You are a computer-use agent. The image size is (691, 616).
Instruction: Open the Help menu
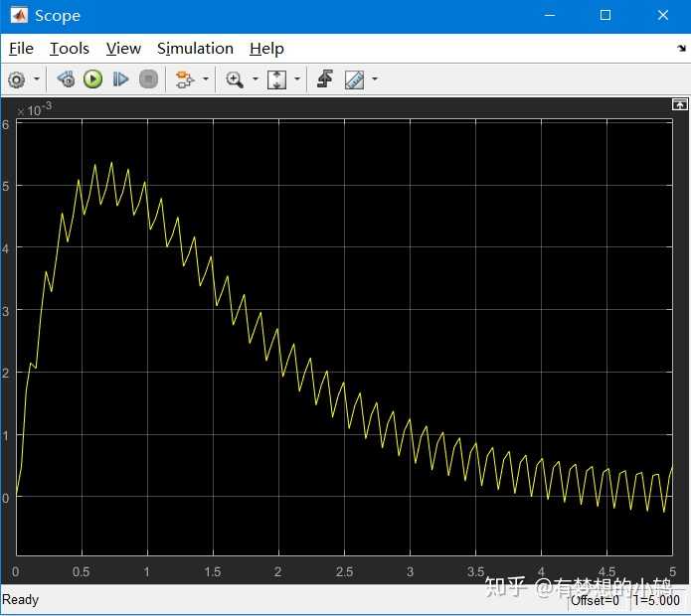(x=266, y=49)
